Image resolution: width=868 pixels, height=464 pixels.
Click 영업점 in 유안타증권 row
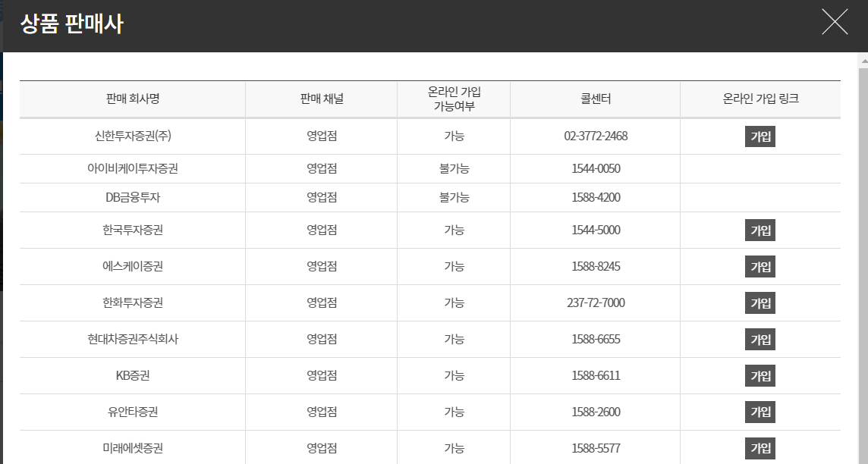click(322, 412)
